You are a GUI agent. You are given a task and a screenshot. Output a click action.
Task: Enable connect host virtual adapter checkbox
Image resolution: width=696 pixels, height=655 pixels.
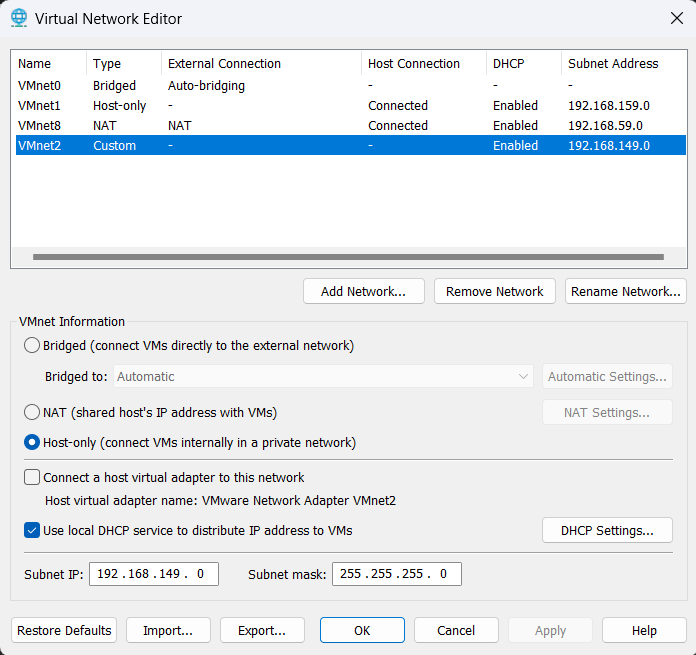(x=32, y=478)
